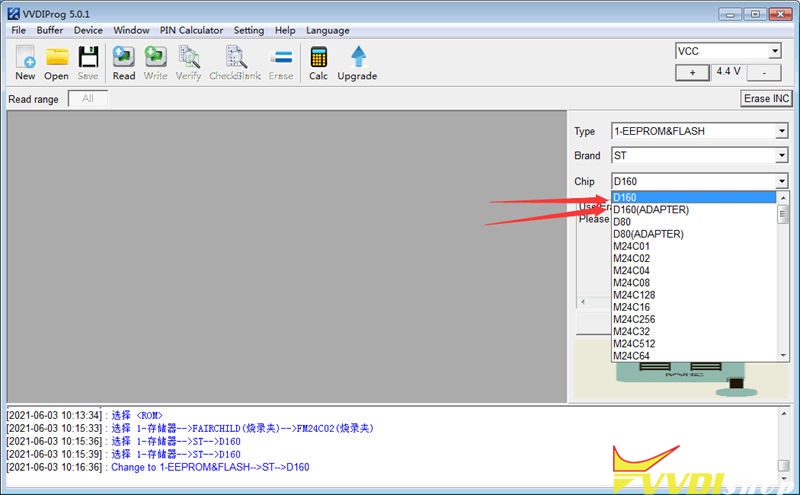Click the chip list scrollbar thumb
This screenshot has height=495, width=800.
(x=783, y=214)
